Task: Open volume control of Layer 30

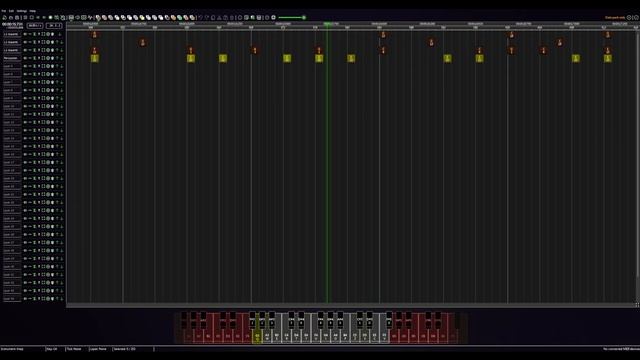Action: (25, 267)
